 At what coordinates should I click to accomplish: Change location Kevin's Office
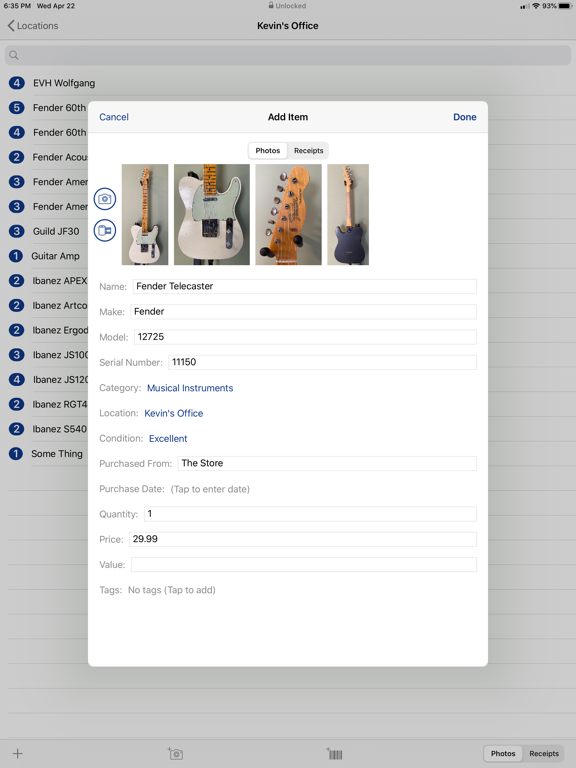click(x=173, y=413)
